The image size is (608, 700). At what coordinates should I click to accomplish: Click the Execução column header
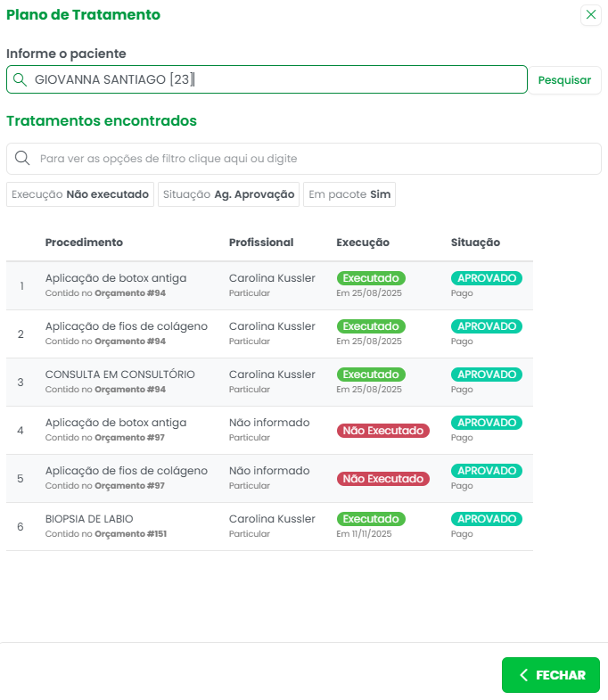point(363,243)
